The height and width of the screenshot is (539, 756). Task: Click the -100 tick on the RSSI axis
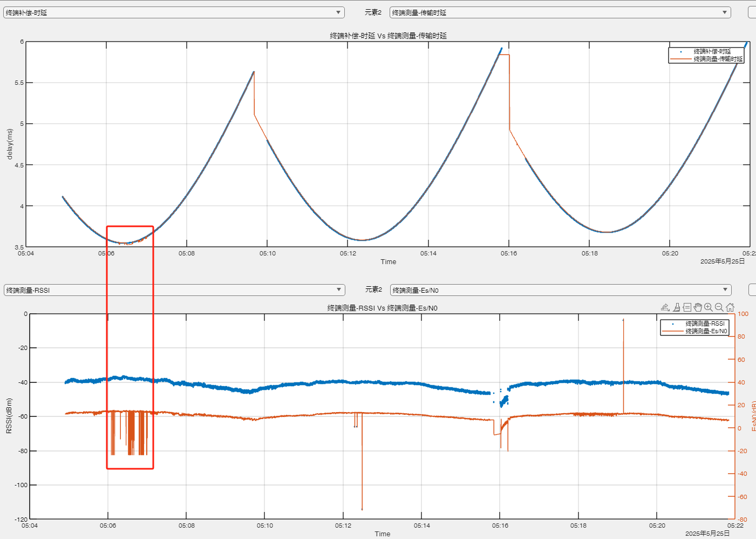21,485
